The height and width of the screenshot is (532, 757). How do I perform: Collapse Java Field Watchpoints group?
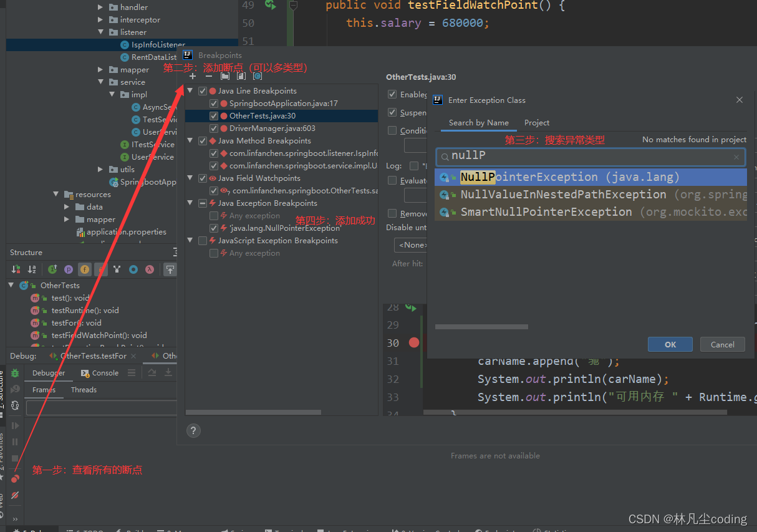click(x=191, y=178)
